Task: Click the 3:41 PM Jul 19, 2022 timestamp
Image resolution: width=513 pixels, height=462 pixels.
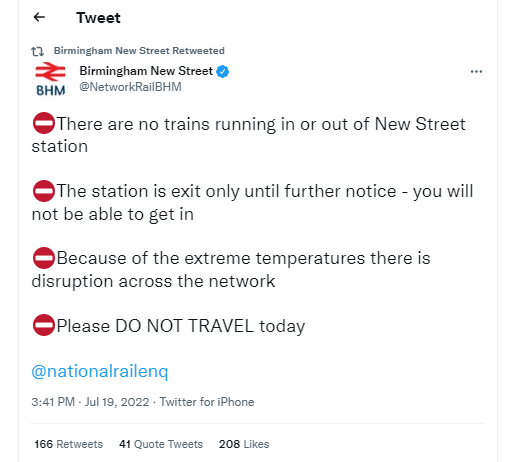Action: [x=90, y=402]
